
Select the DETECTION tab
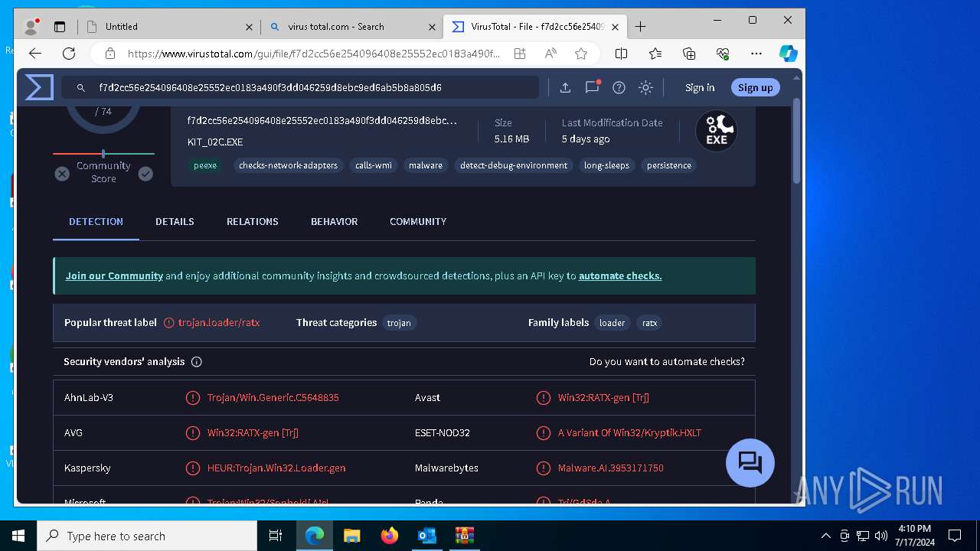coord(96,221)
